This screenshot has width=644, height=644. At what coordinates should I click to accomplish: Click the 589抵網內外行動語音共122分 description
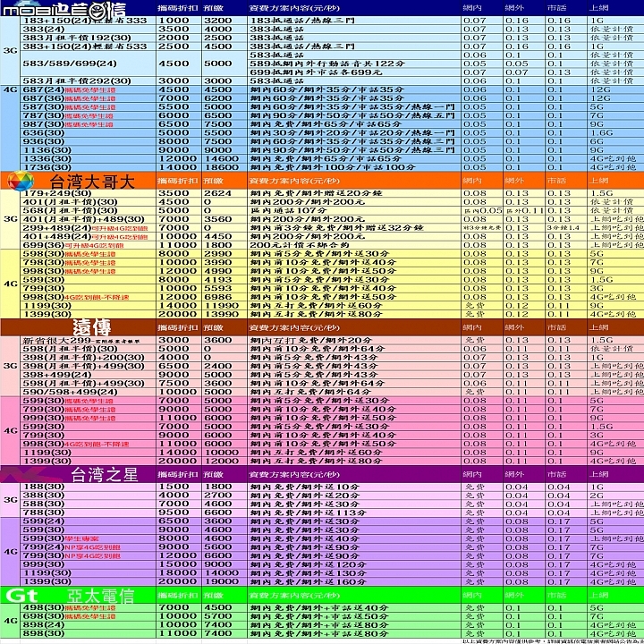point(327,64)
